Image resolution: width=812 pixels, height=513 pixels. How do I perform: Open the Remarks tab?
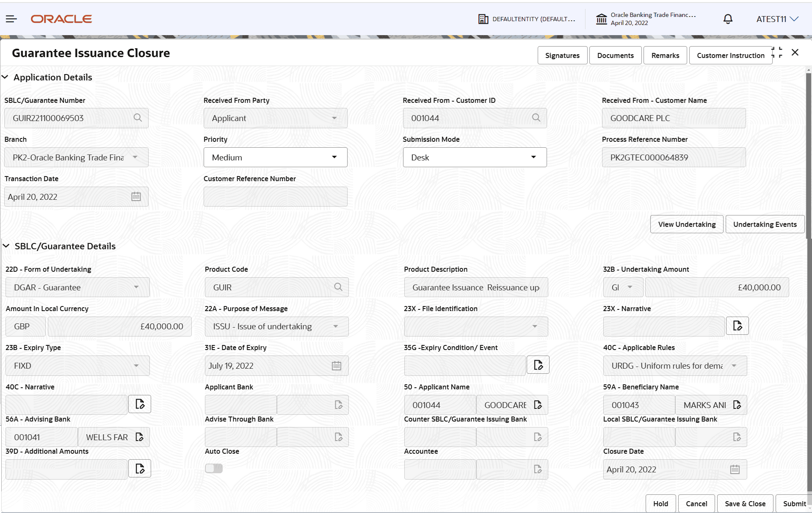point(665,55)
